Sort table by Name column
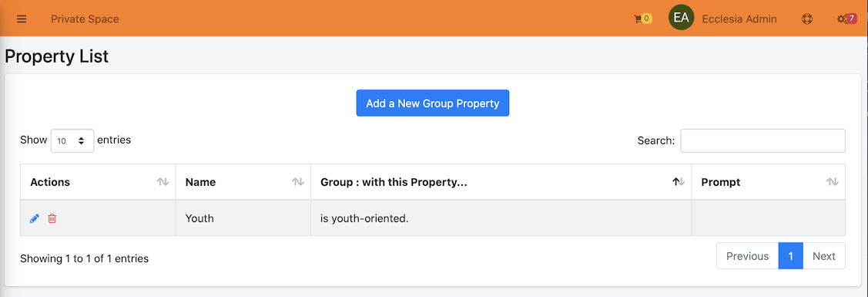This screenshot has width=868, height=297. pos(243,182)
